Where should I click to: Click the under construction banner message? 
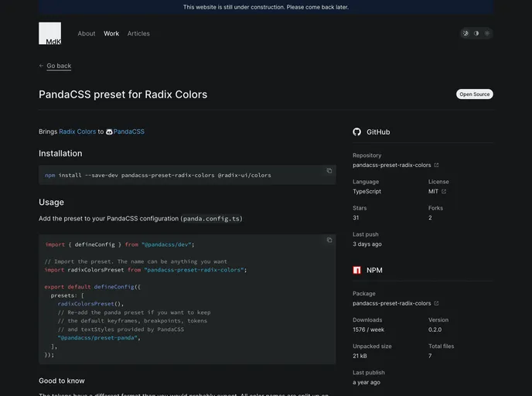coord(266,7)
